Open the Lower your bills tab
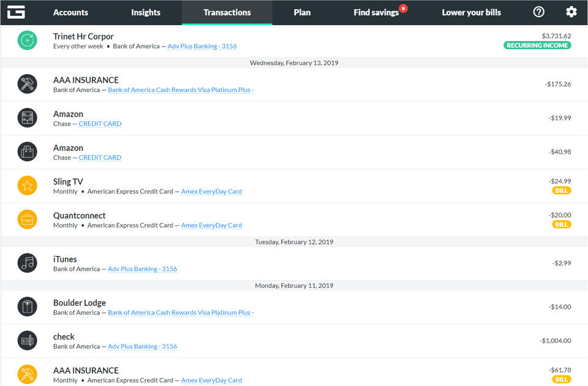The image size is (588, 386). tap(472, 12)
